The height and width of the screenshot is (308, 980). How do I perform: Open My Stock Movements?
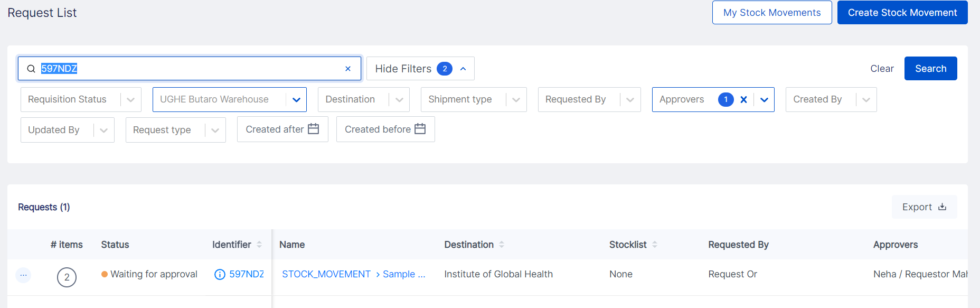coord(771,13)
